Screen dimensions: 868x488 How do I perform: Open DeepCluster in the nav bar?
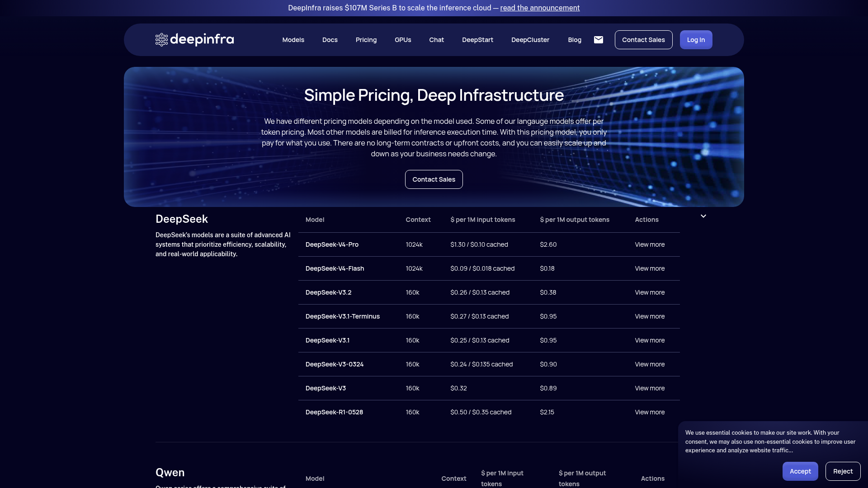click(530, 40)
